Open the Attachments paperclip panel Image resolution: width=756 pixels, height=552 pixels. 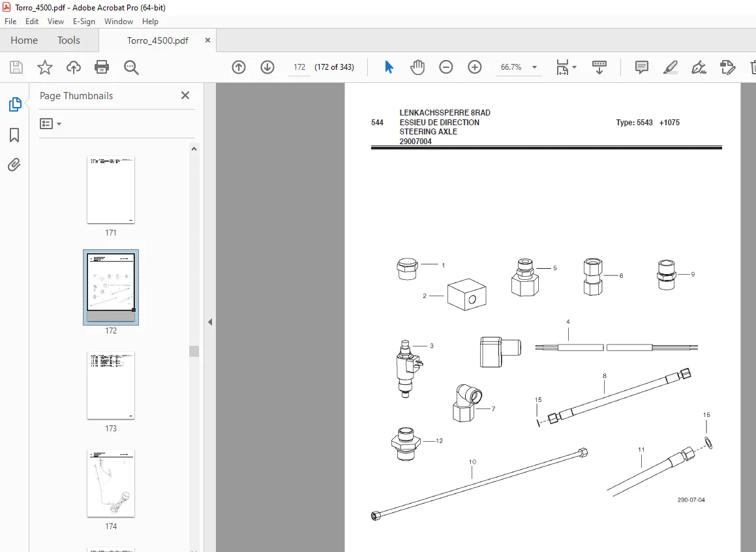14,165
